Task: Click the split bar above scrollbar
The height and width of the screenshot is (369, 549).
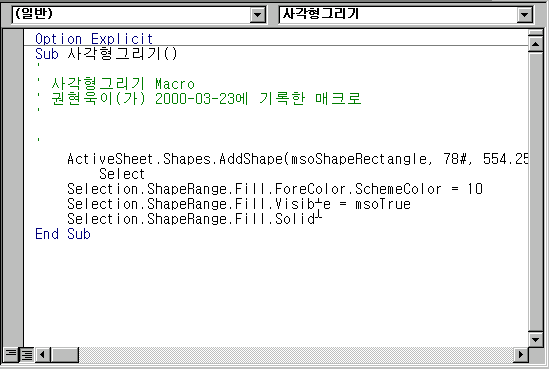Action: (535, 33)
